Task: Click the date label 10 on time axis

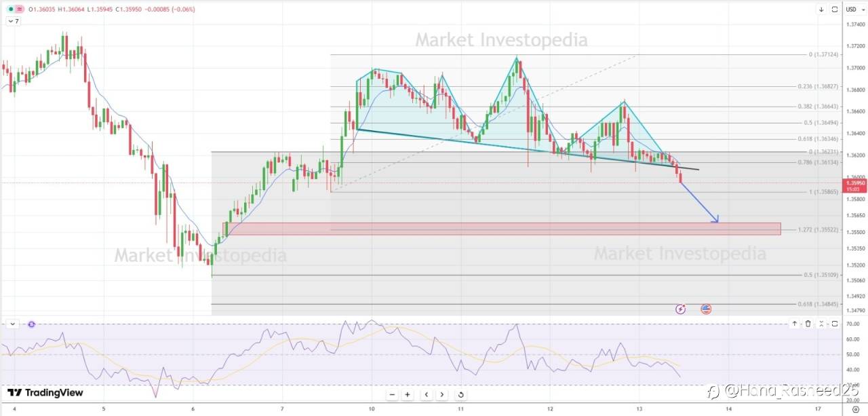Action: (372, 409)
